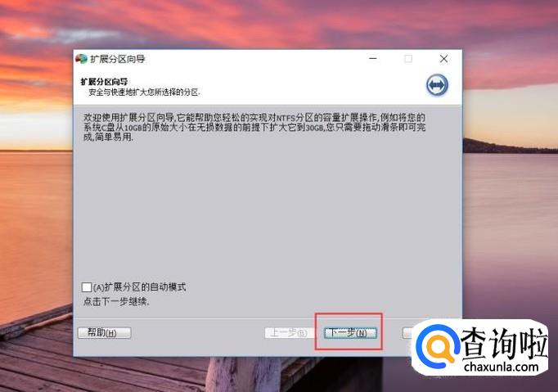Close the 扩展分区向导 wizard window
This screenshot has height=392, width=558.
(443, 59)
